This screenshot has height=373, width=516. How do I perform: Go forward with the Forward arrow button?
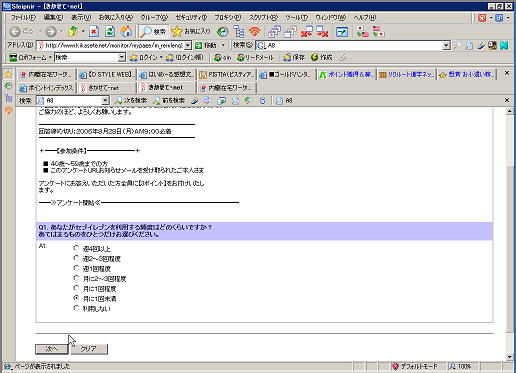pos(51,32)
